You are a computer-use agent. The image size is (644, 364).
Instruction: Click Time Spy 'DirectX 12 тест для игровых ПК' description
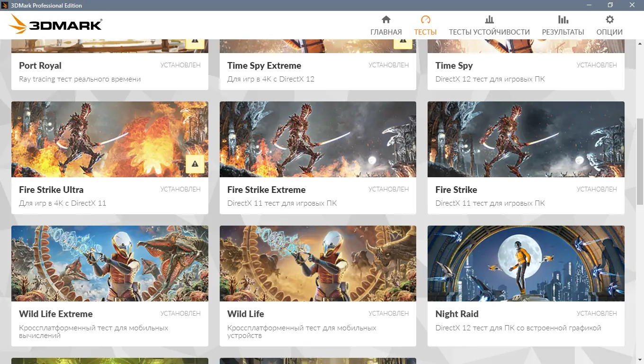point(490,79)
